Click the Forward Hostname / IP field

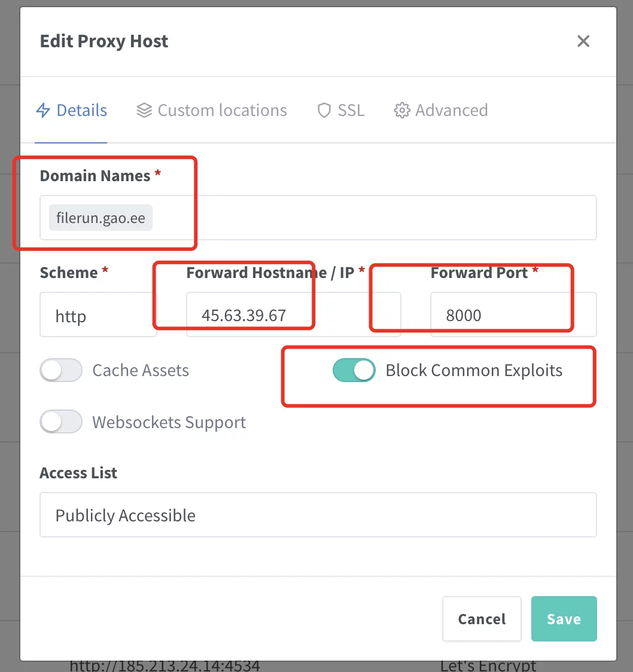click(293, 315)
